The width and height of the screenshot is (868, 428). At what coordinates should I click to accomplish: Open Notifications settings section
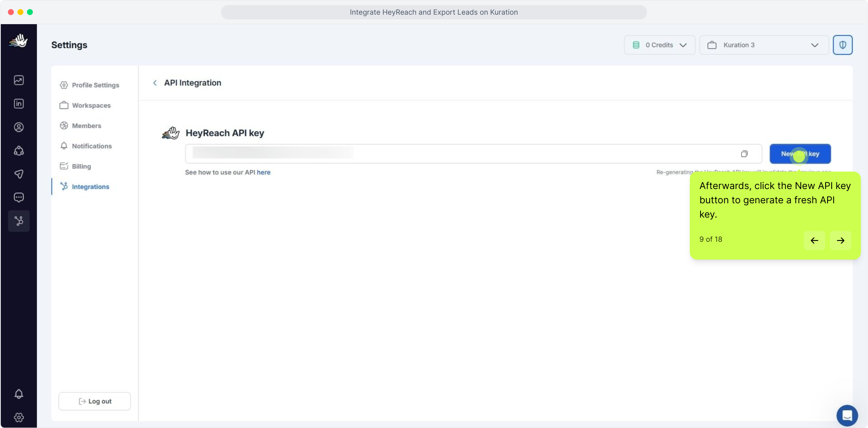click(86, 146)
